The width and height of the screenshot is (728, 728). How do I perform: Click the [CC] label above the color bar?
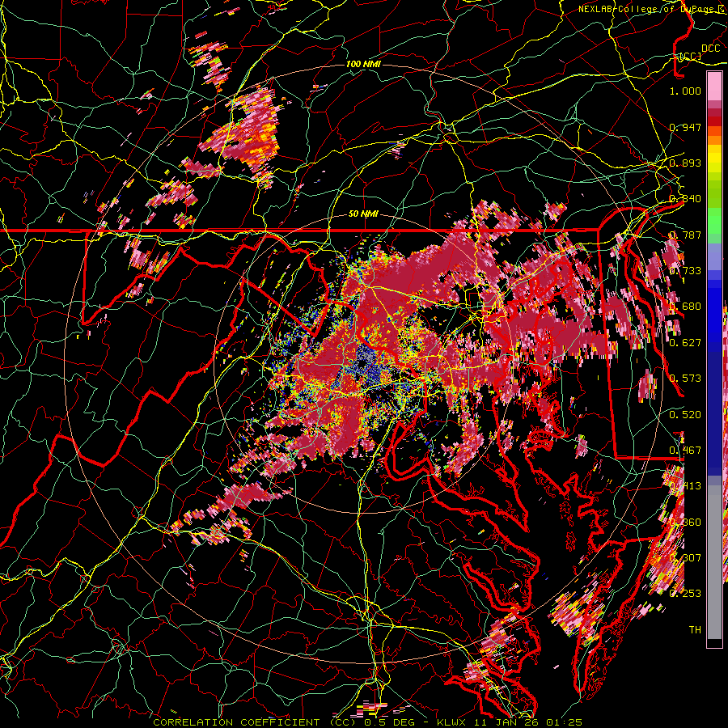pyautogui.click(x=691, y=56)
